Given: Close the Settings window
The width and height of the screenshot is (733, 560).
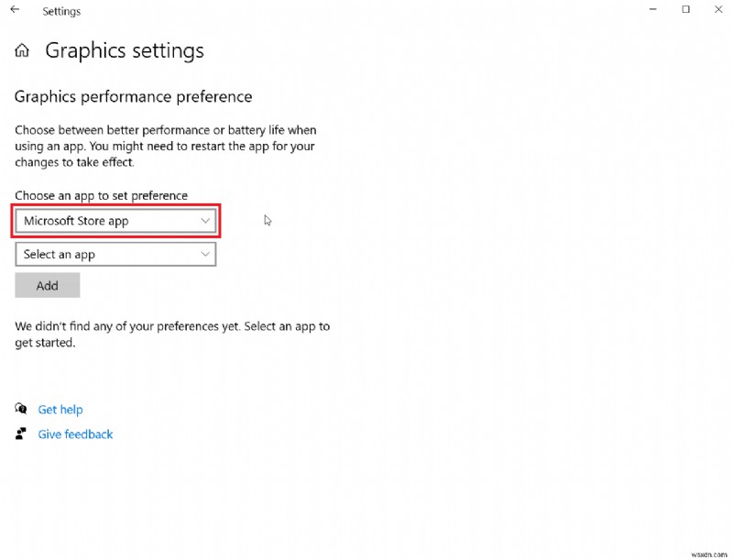Looking at the screenshot, I should tap(718, 9).
